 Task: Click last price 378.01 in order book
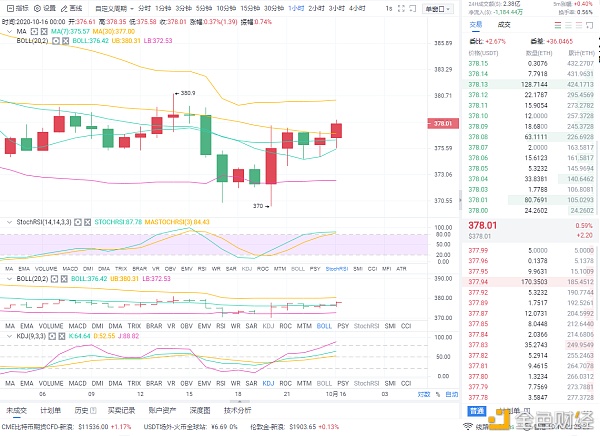pos(483,225)
